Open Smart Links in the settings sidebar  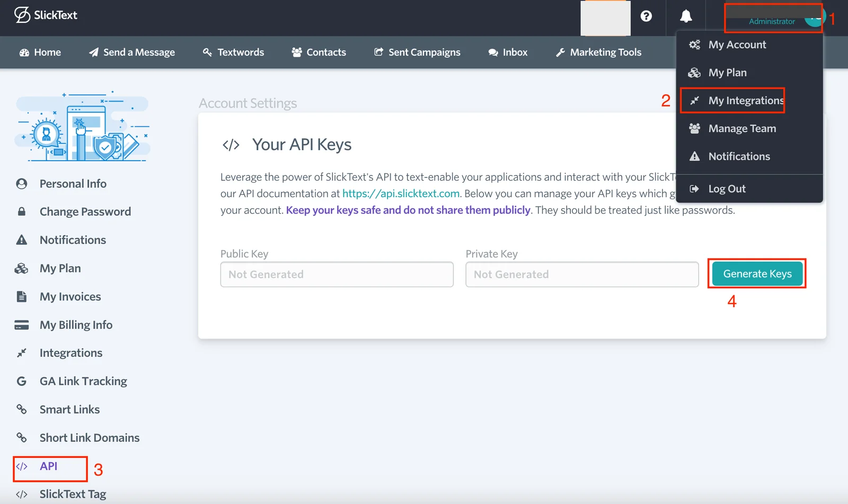[69, 410]
